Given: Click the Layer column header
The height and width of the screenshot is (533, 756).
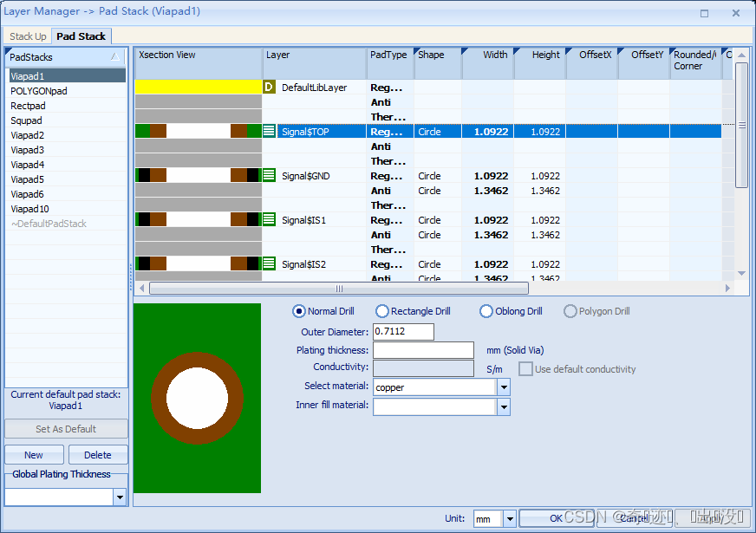Looking at the screenshot, I should click(315, 63).
